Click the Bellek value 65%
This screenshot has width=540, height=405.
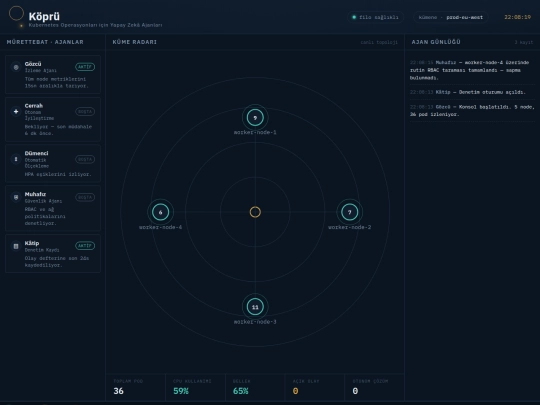click(240, 391)
